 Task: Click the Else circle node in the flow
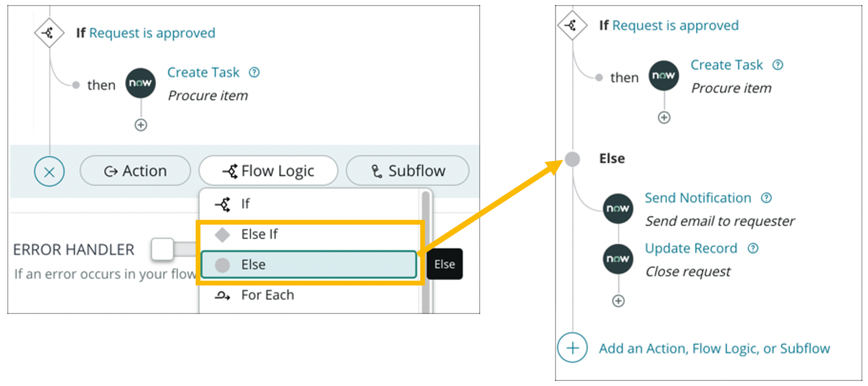[572, 159]
